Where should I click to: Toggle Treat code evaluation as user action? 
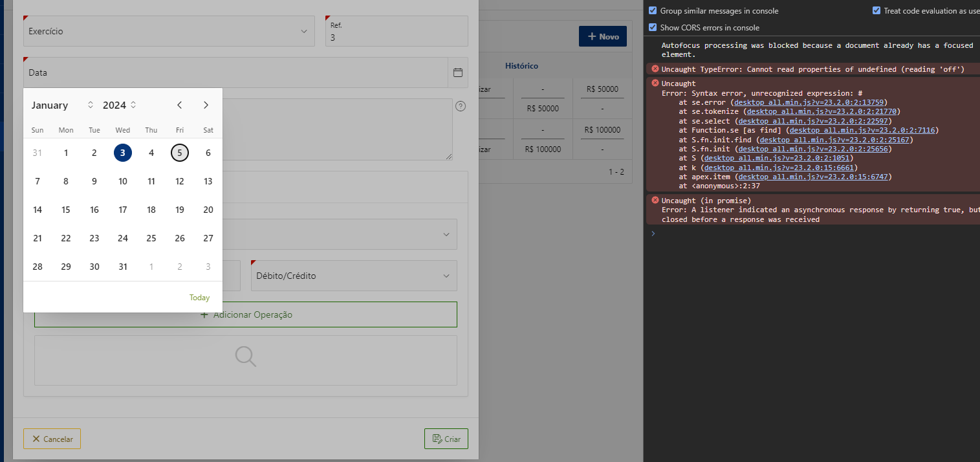click(877, 10)
